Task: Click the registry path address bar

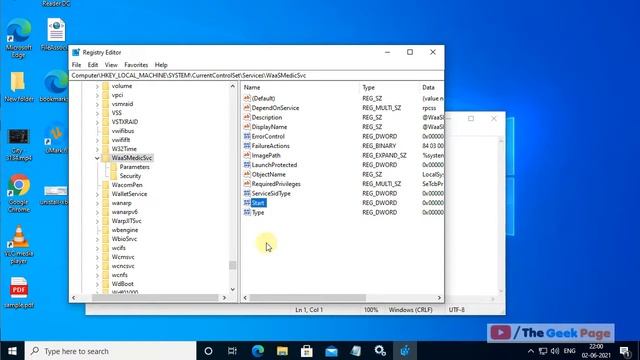Action: [256, 76]
